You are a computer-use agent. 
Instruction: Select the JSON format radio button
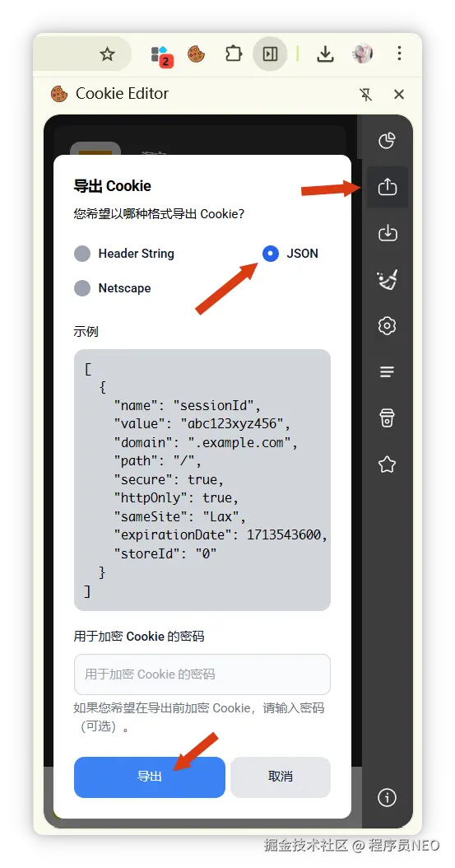tap(290, 254)
